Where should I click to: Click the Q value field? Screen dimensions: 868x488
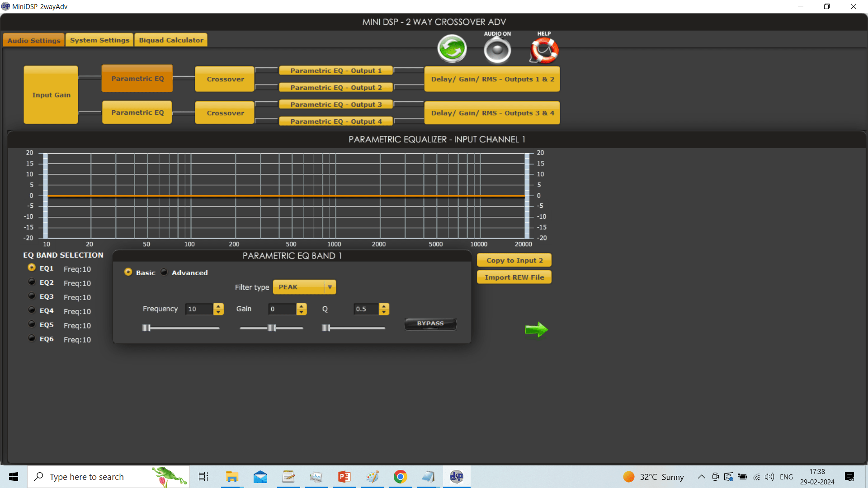(x=365, y=309)
